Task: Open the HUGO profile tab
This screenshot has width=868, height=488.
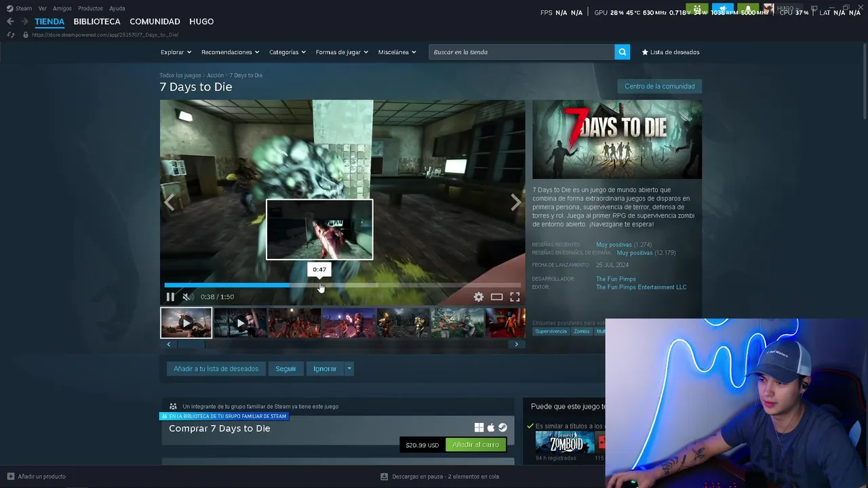Action: tap(201, 22)
